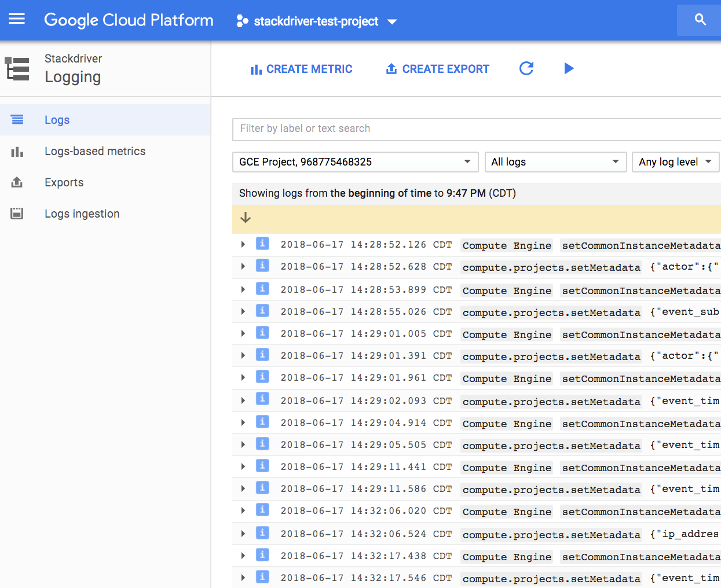Click Compute Engine tag on 14:28:52.126 row
721x588 pixels.
[x=507, y=245]
